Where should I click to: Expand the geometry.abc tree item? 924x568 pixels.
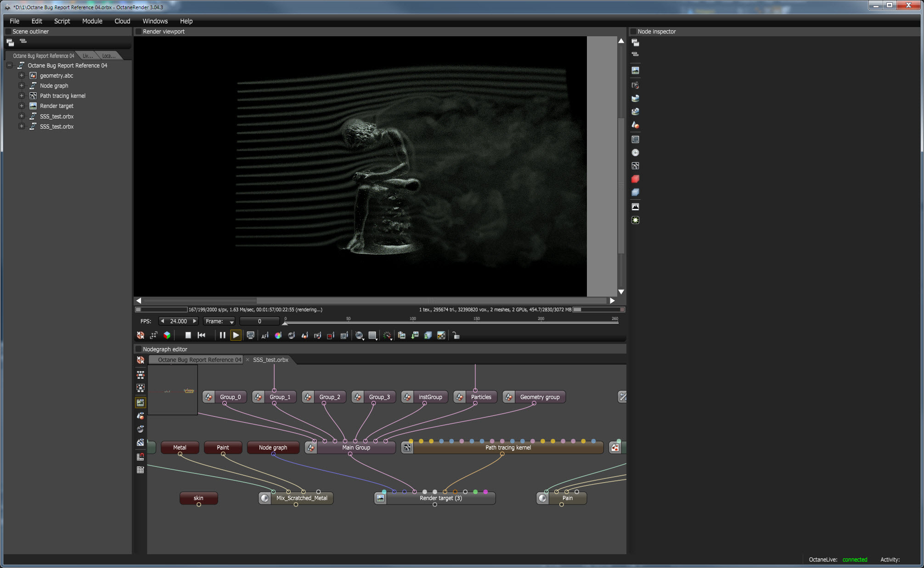(x=21, y=75)
